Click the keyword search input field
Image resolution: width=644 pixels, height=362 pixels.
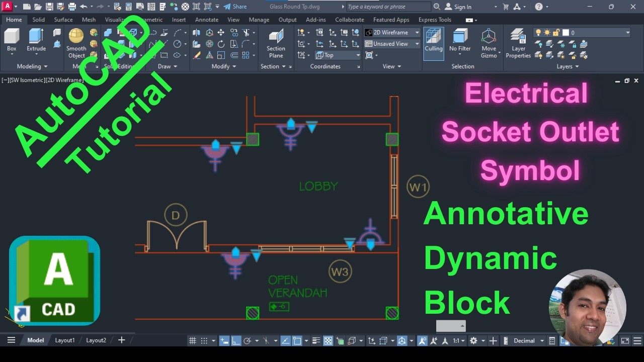388,7
